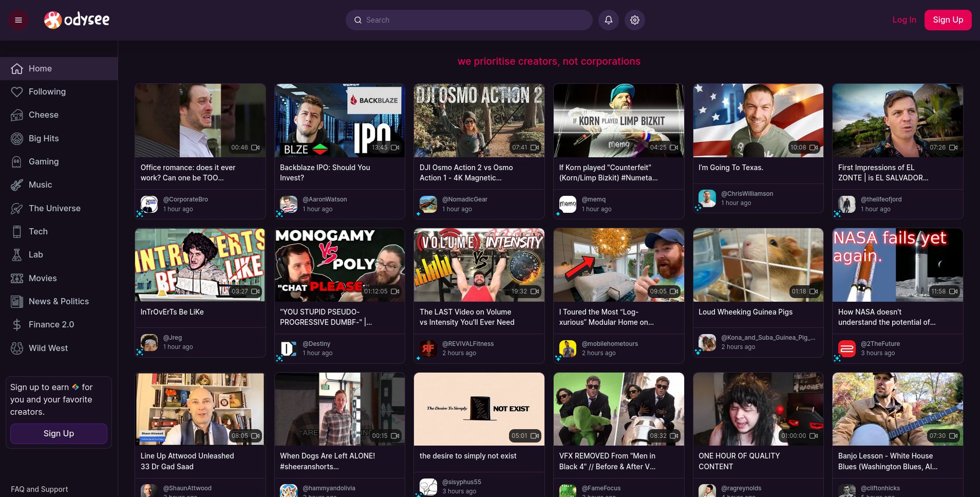Click title 'Banjo Lesson - White House Blues'
The height and width of the screenshot is (497, 980).
tap(888, 461)
